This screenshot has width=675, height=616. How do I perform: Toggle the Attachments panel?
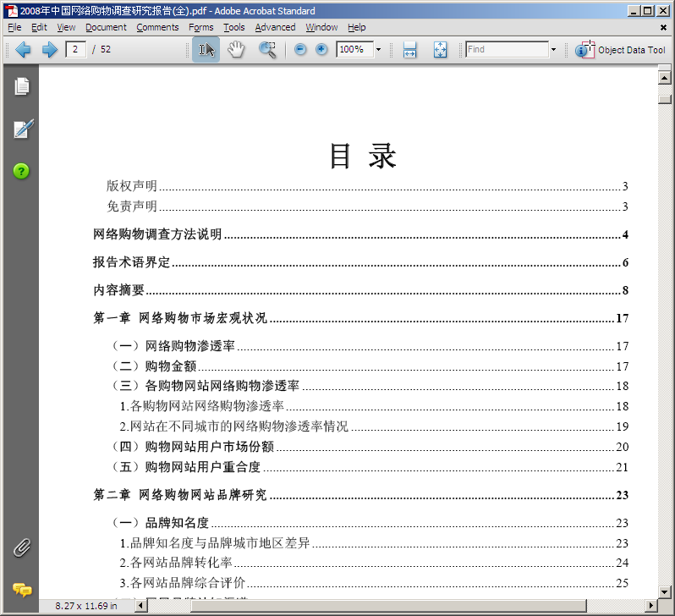tap(21, 547)
